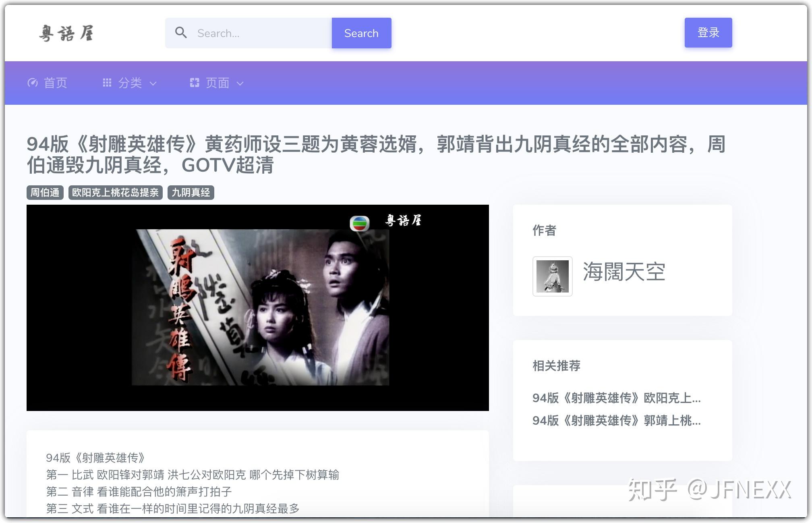Click the 页面 expand-frame icon
Screen dimensions: 812x523
coord(195,83)
